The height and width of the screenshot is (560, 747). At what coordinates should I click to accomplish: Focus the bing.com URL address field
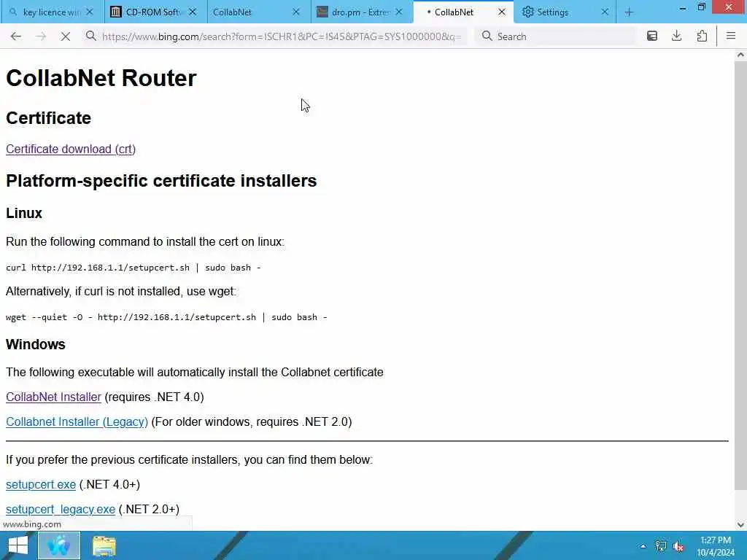tap(281, 36)
